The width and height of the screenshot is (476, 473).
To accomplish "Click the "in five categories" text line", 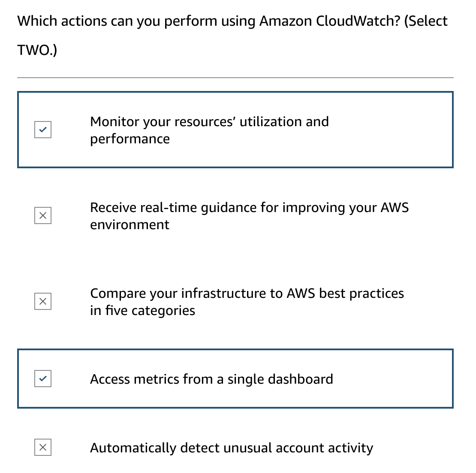I will coord(142,310).
